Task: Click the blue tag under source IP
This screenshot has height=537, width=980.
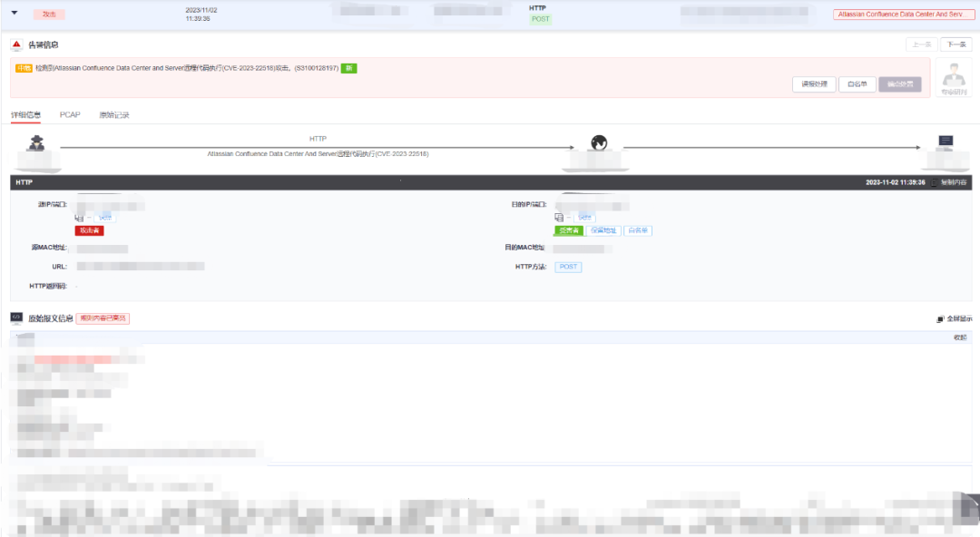Action: pos(105,218)
